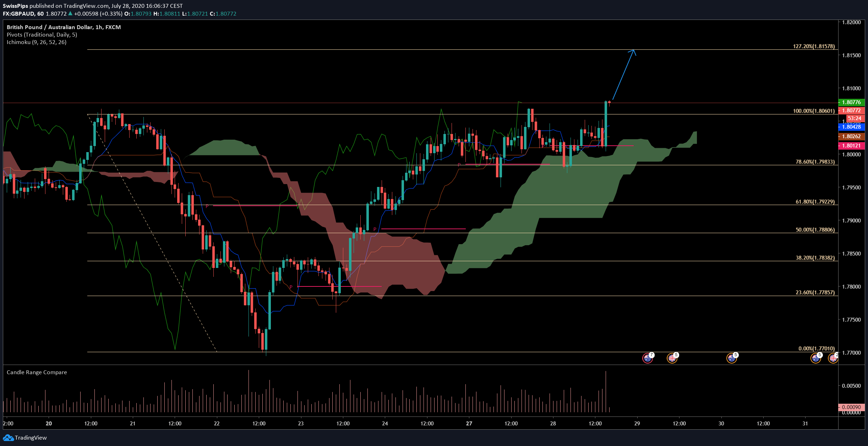Click the red 1.80772 current price tag

[x=851, y=111]
